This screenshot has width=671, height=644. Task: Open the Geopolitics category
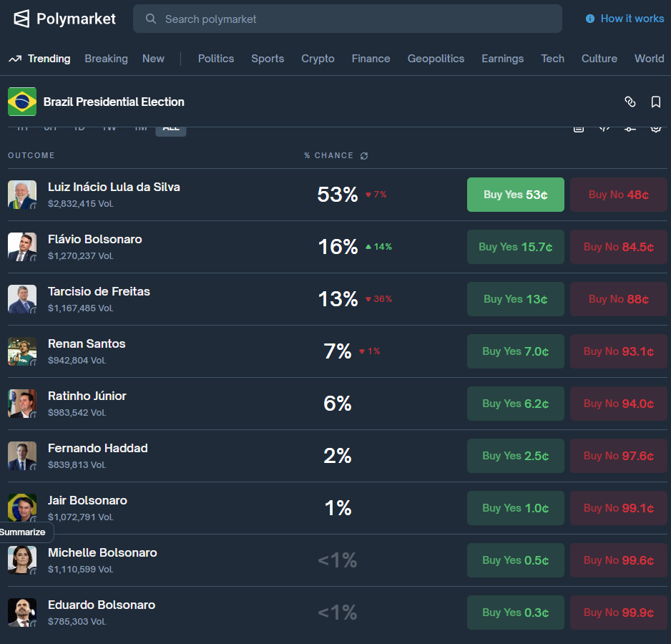(x=436, y=59)
